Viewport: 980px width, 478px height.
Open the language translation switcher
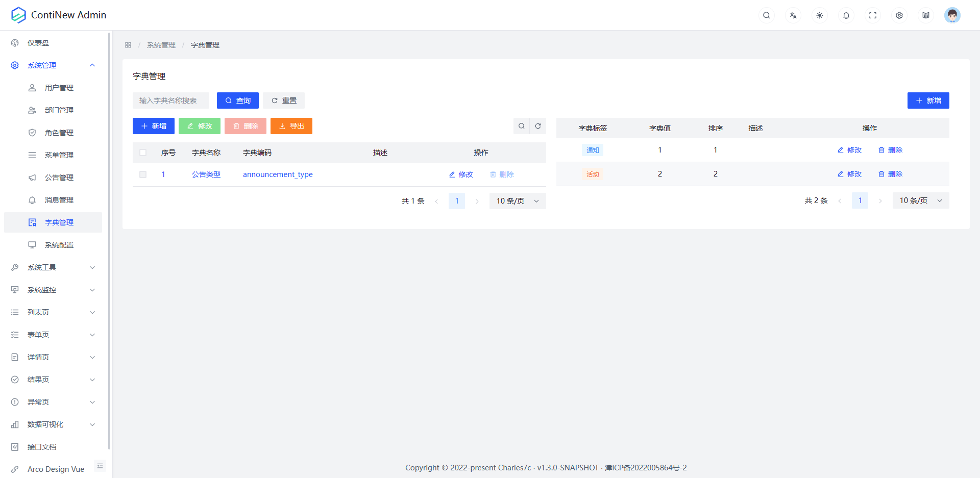(x=793, y=15)
